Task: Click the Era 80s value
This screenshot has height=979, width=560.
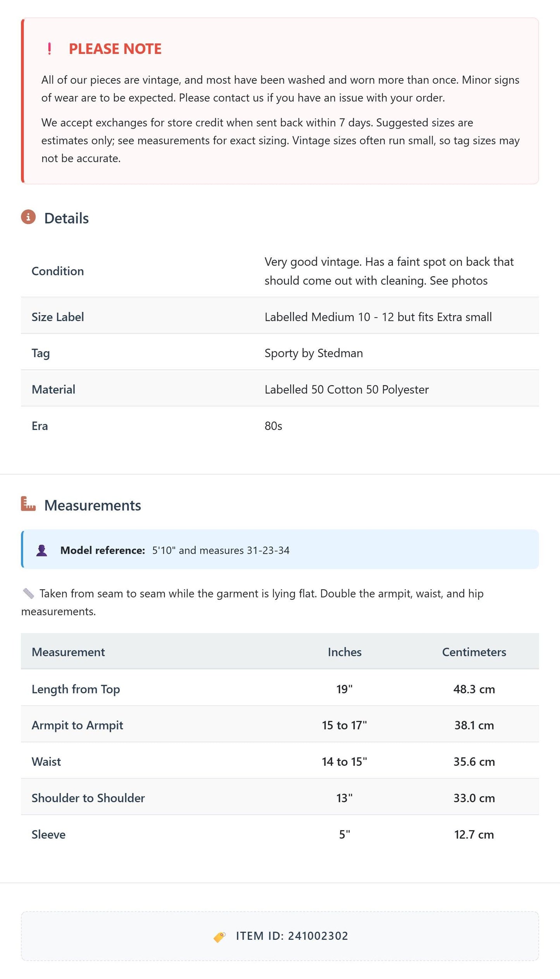Action: 273,426
